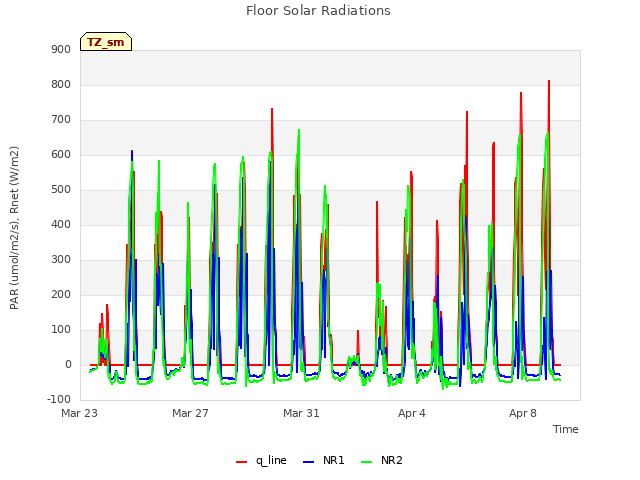Click the Mar 31 x-axis tick label
Viewport: 640px width, 480px height.
point(301,413)
